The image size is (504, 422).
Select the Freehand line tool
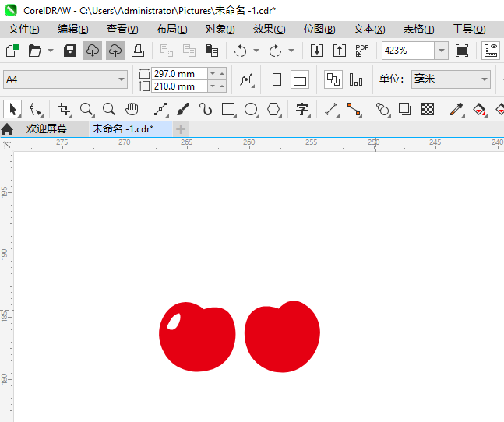pyautogui.click(x=160, y=109)
